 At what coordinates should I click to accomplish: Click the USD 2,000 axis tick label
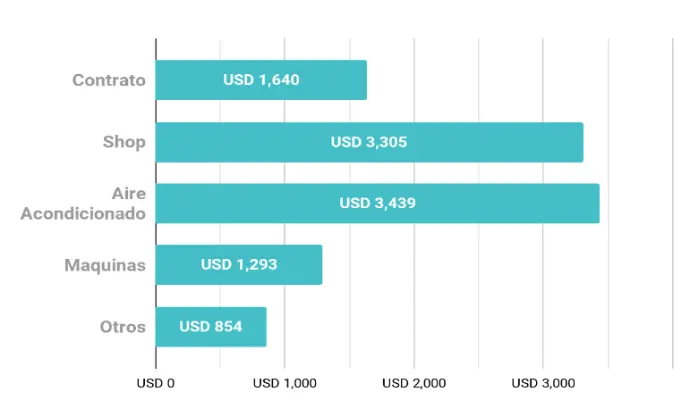(414, 384)
